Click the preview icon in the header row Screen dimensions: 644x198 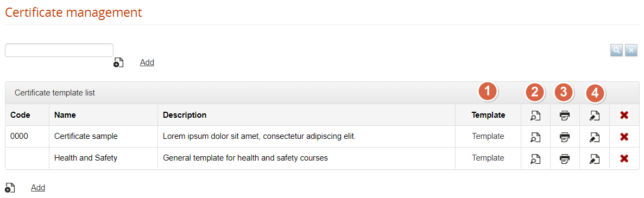[535, 116]
